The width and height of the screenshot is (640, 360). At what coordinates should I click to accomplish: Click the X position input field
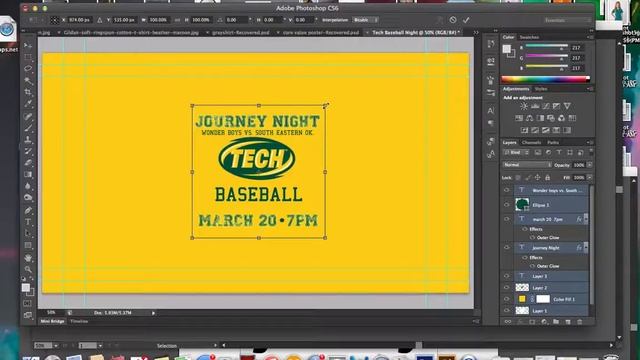[x=79, y=20]
